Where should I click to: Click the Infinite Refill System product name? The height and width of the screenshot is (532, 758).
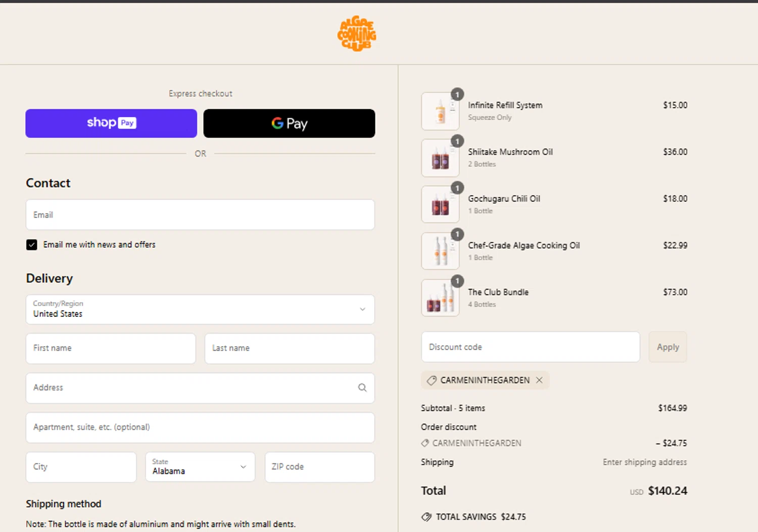pos(505,105)
